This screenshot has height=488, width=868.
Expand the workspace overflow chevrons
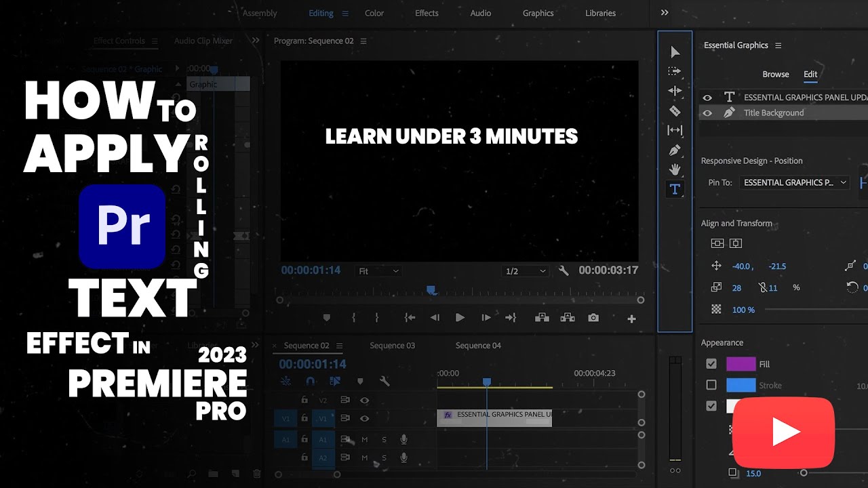click(x=665, y=13)
